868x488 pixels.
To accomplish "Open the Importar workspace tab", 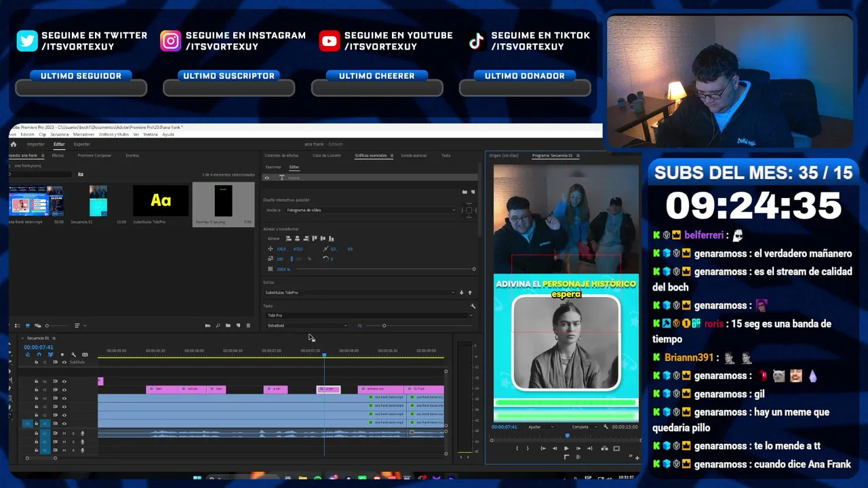I will 36,144.
